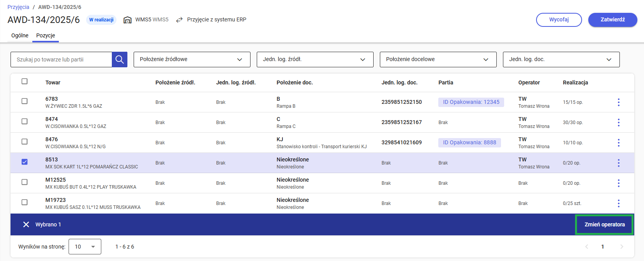Open kebab menu for product 8476
Screen dimensions: 644x261
tap(618, 143)
